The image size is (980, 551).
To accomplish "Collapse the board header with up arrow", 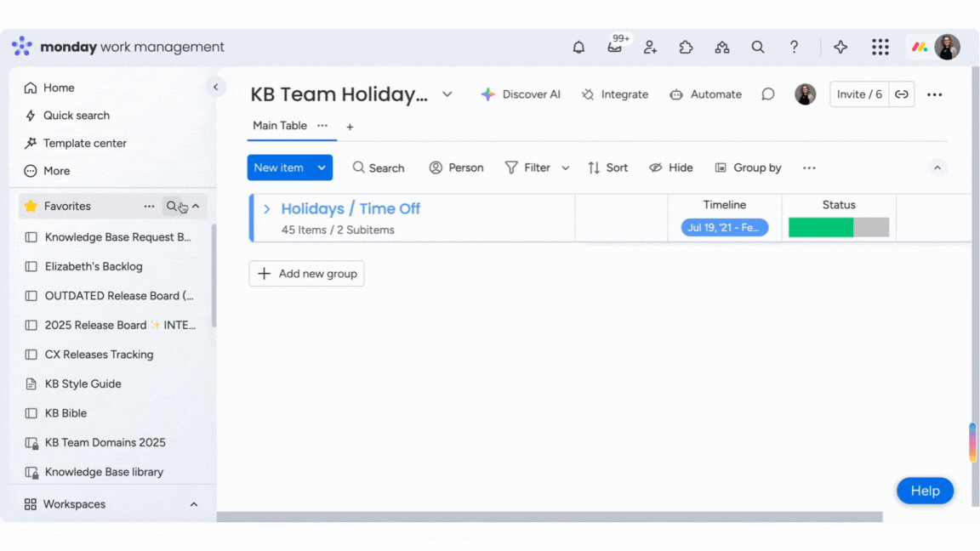I will pos(937,168).
